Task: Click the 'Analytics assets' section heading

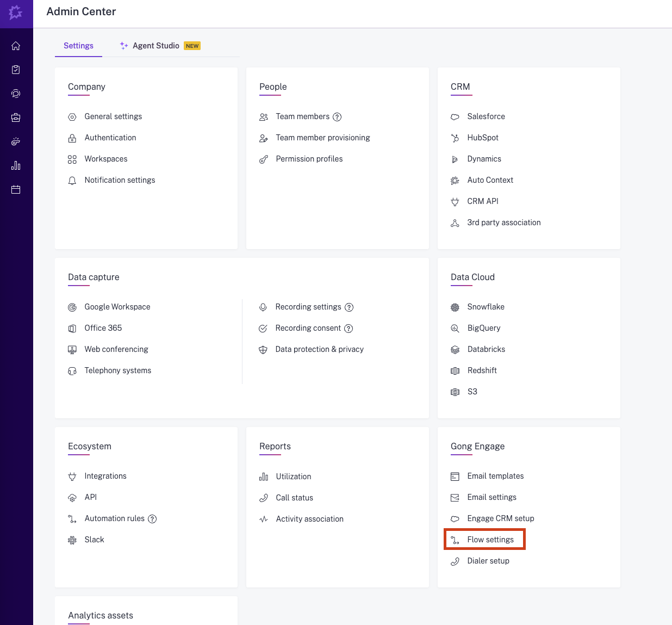Action: [101, 615]
